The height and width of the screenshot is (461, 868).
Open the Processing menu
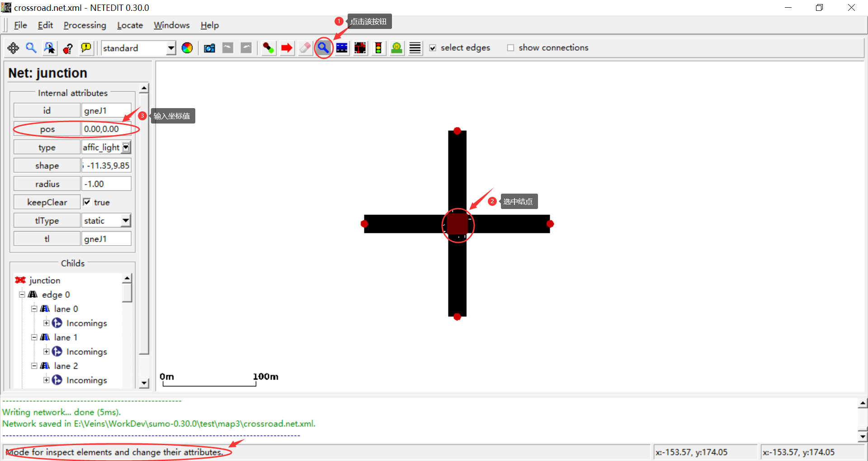pyautogui.click(x=85, y=25)
